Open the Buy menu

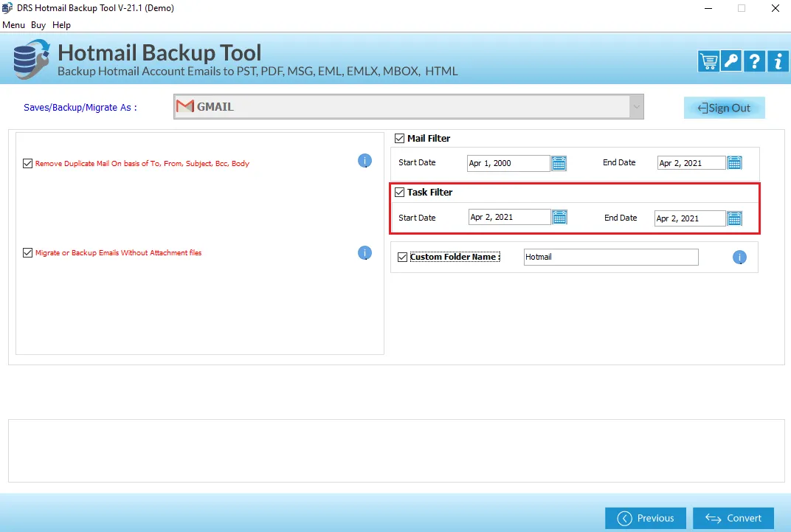coord(38,24)
